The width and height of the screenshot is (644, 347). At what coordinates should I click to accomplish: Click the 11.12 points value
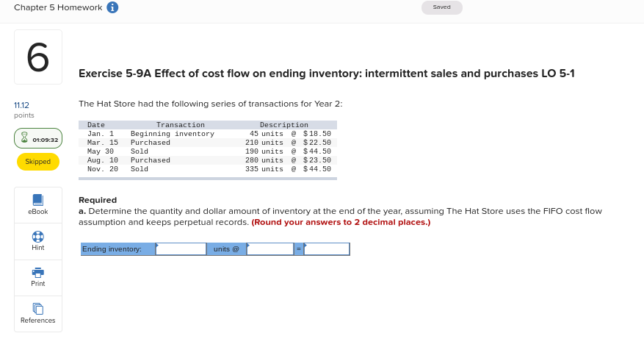(x=21, y=105)
